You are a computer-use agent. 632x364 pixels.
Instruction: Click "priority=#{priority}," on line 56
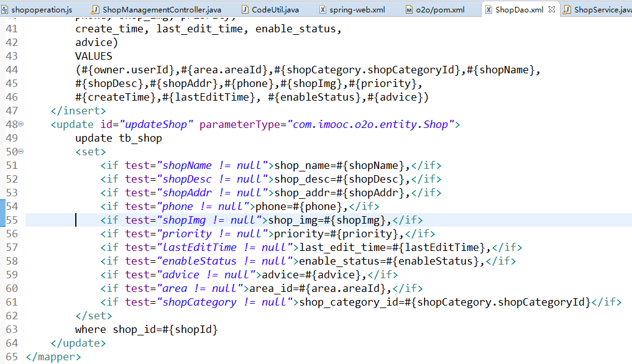tap(339, 234)
